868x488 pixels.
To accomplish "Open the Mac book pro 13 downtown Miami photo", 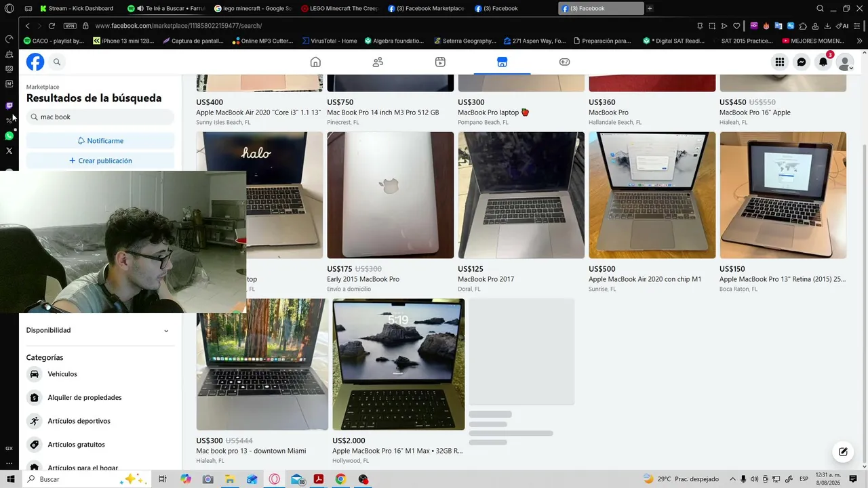I will (262, 364).
